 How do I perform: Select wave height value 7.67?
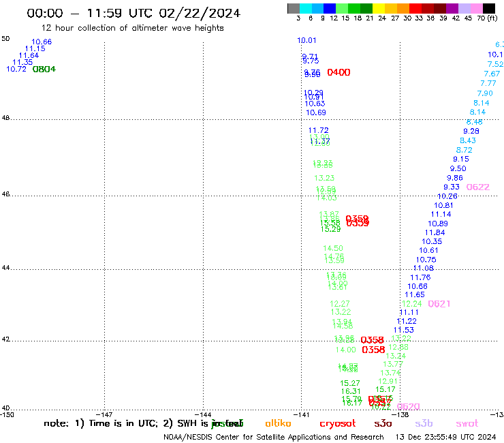(492, 74)
